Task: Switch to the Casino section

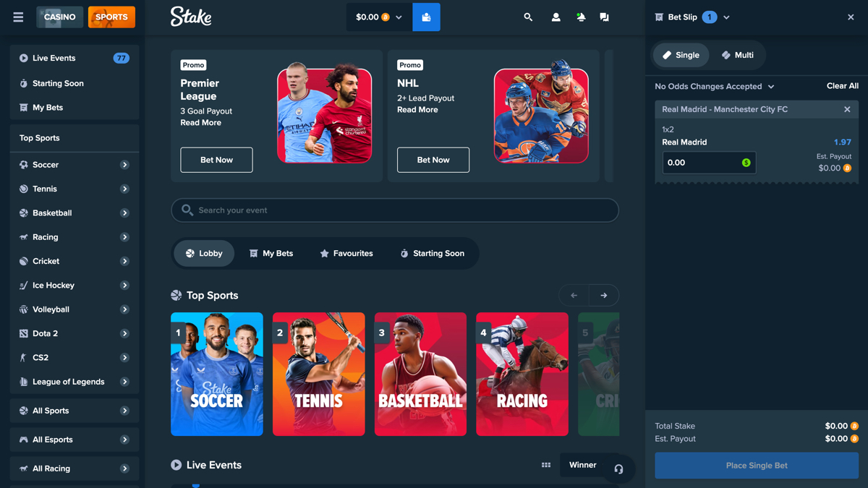Action: click(x=59, y=17)
